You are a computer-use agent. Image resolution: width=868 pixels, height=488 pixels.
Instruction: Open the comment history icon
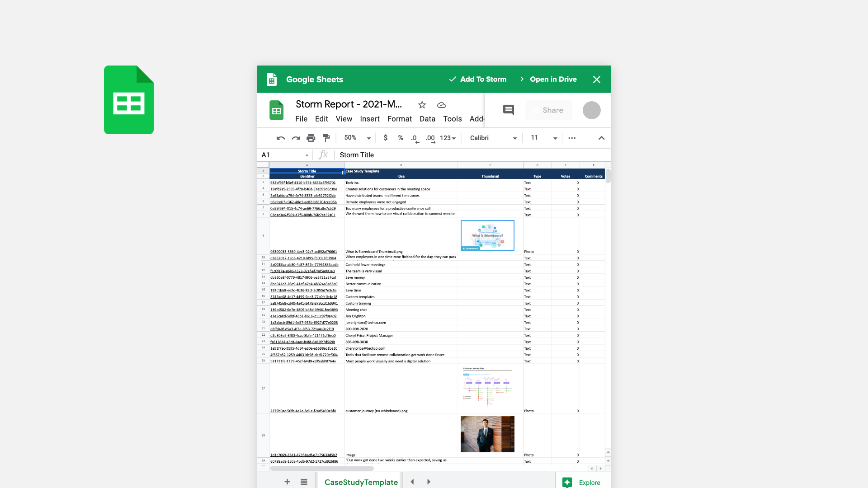tap(509, 110)
